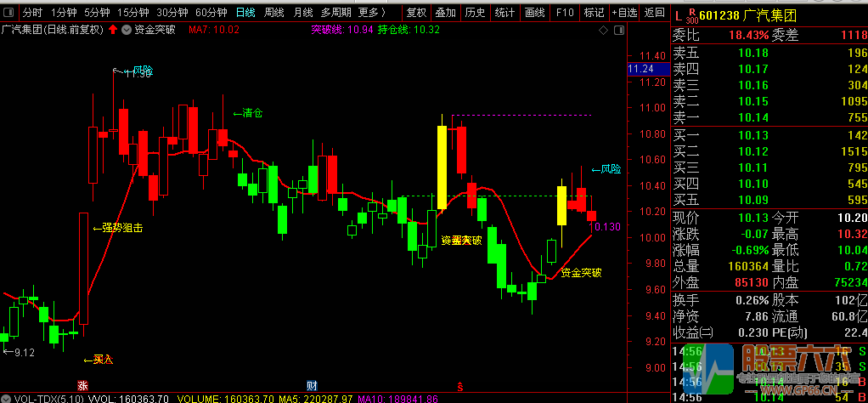Activate the 画线 drawing tools
The image size is (868, 403).
[x=534, y=12]
